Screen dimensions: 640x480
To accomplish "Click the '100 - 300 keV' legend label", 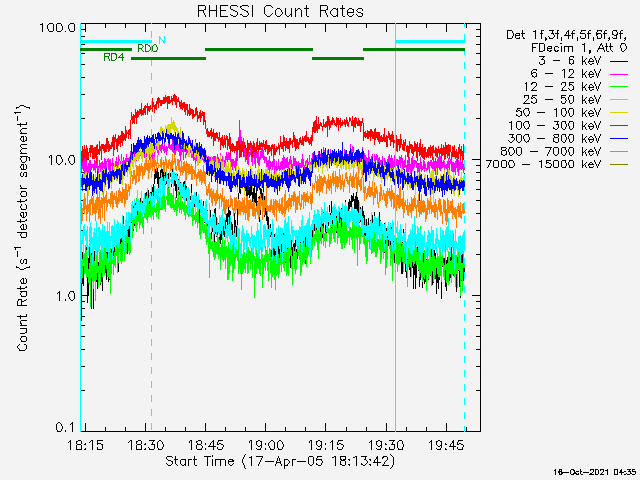I will [555, 126].
